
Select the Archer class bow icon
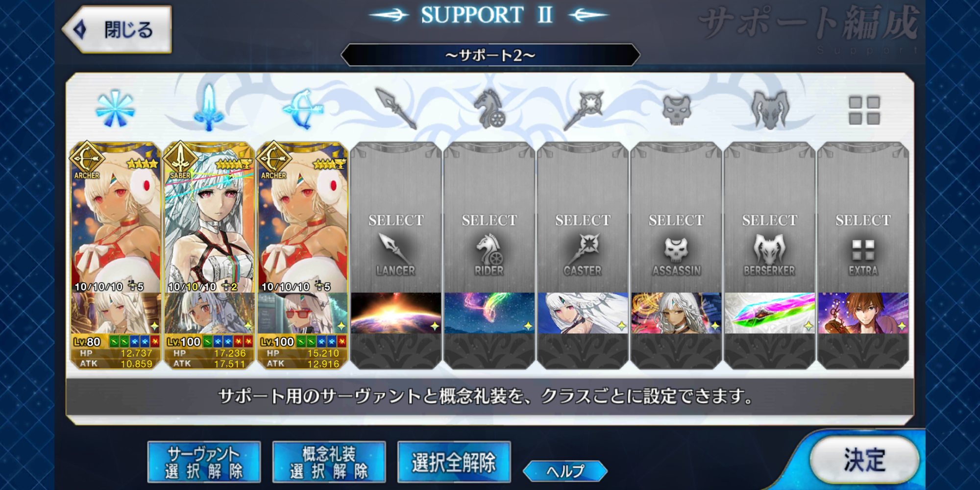302,109
